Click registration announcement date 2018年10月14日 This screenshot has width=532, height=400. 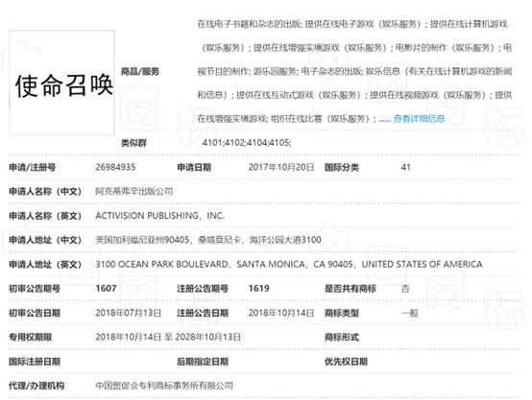click(281, 313)
